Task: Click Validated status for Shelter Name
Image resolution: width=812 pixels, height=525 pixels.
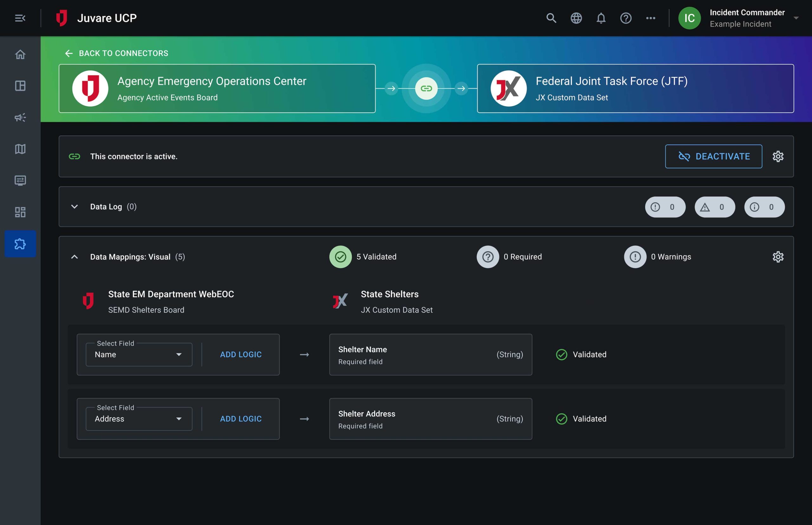Action: click(581, 355)
